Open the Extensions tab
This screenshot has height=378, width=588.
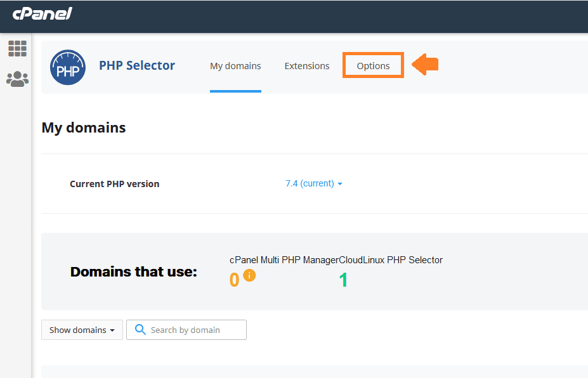[x=307, y=66]
